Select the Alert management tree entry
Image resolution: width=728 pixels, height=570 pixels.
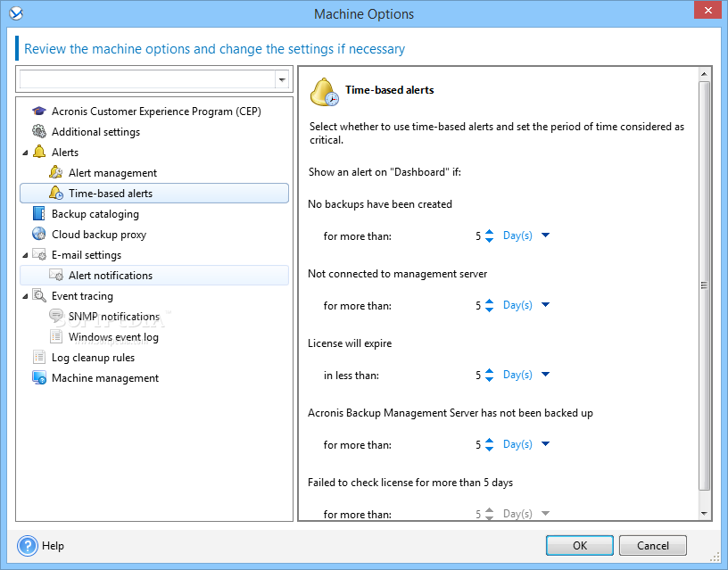tap(112, 173)
